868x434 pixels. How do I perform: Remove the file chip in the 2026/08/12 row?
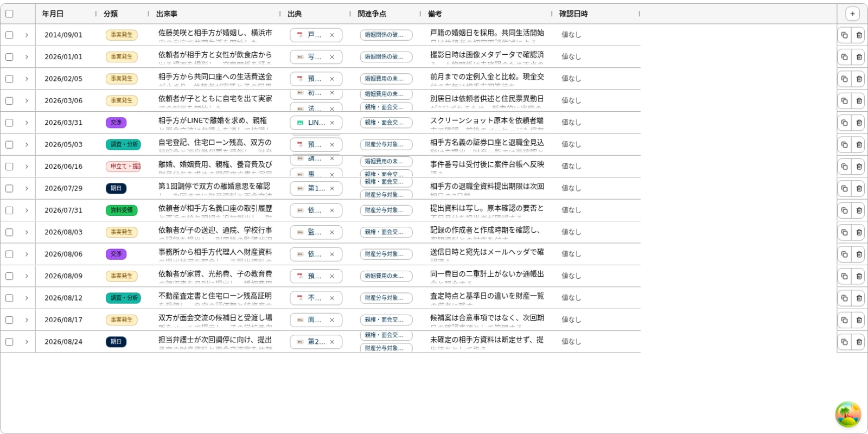click(x=332, y=298)
